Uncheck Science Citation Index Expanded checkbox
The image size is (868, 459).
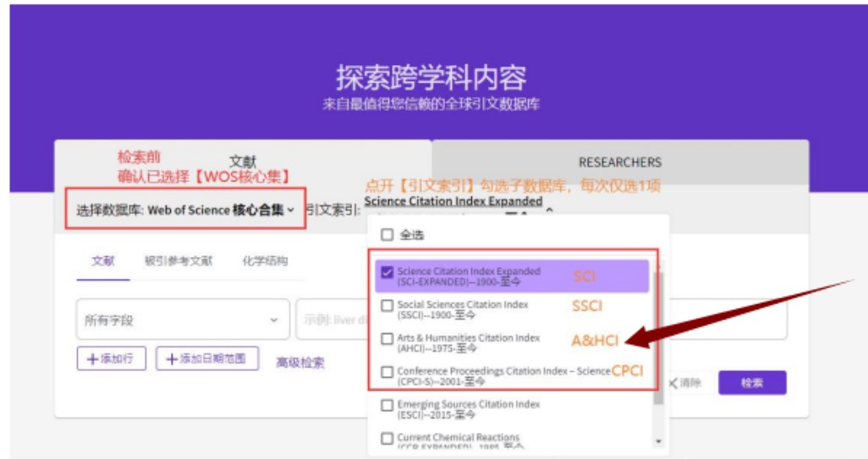[387, 272]
